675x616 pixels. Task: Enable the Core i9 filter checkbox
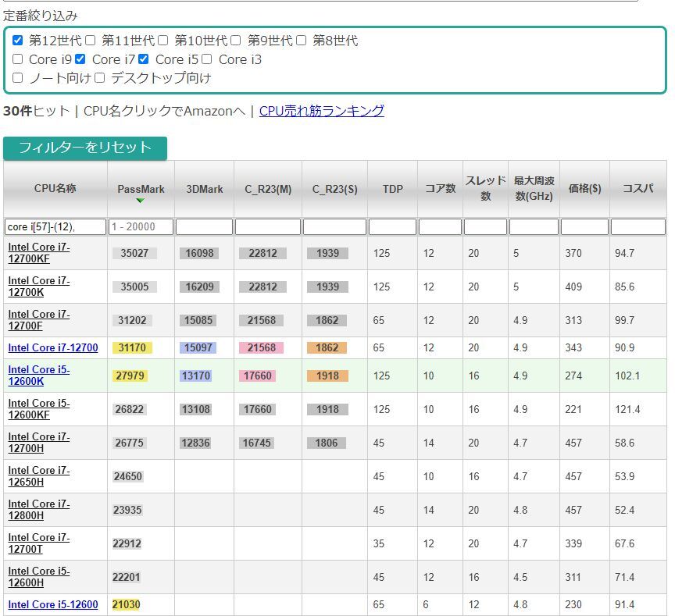[x=17, y=59]
